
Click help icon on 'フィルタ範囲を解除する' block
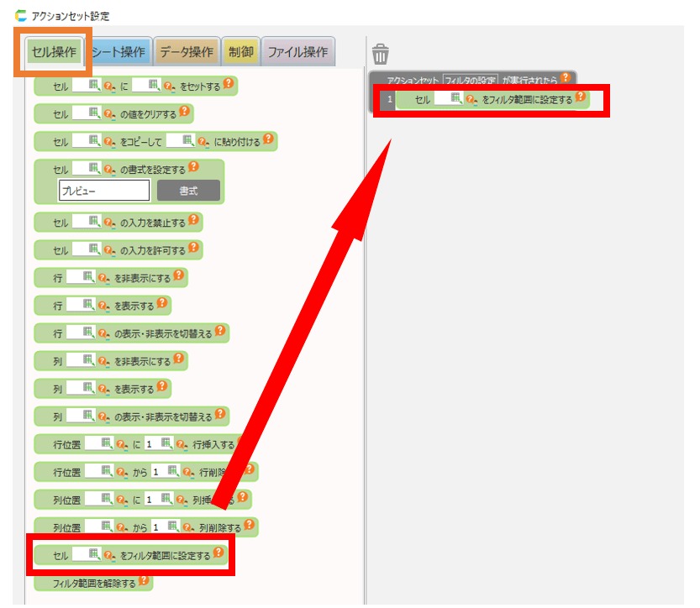(145, 581)
